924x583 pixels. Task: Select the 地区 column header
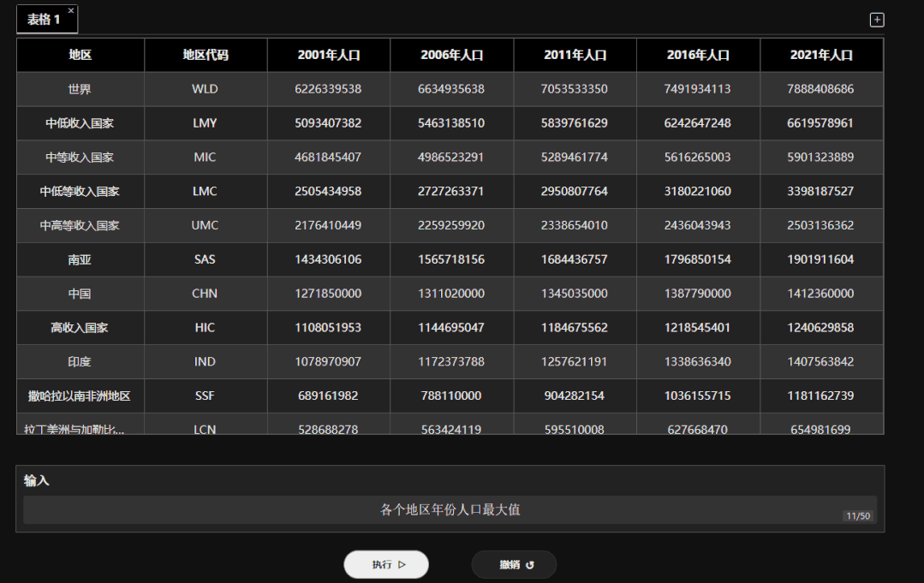point(80,56)
